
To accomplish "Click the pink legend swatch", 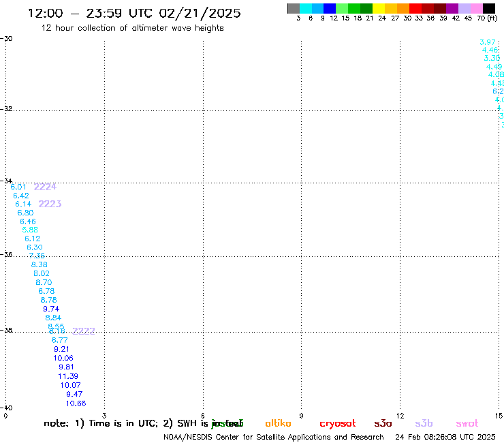I will point(477,8).
